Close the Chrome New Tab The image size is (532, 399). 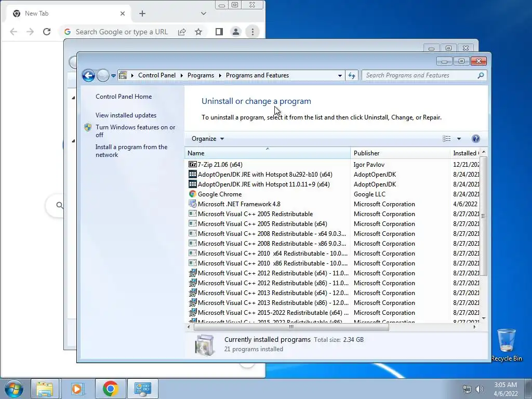point(123,14)
